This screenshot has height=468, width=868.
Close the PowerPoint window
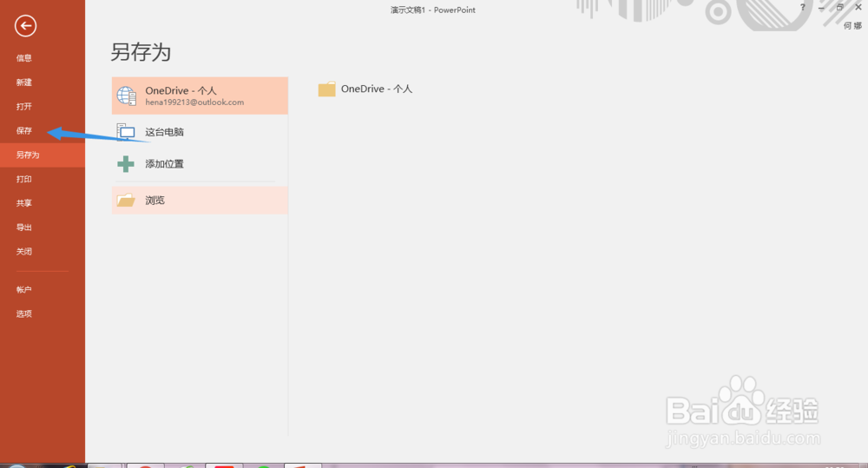858,7
